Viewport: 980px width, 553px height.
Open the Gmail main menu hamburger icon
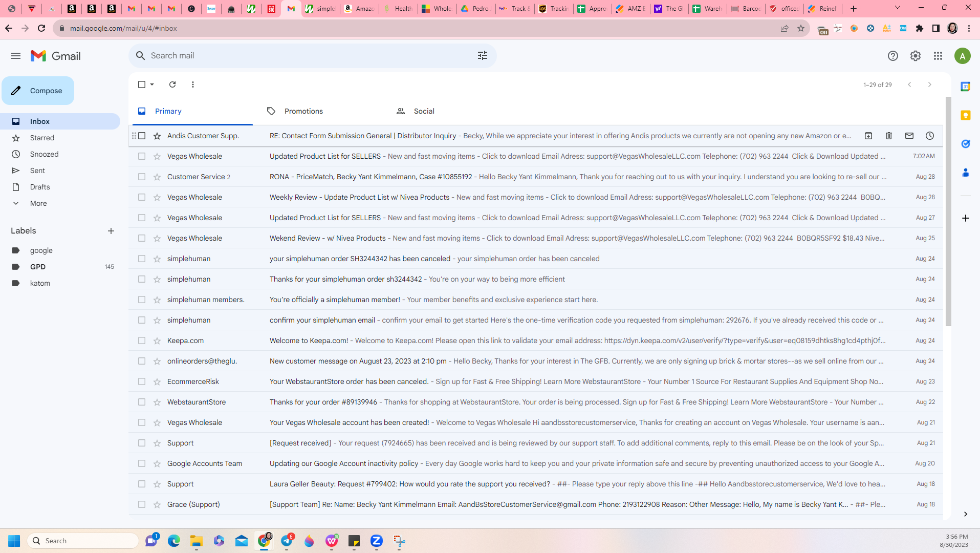click(x=16, y=56)
